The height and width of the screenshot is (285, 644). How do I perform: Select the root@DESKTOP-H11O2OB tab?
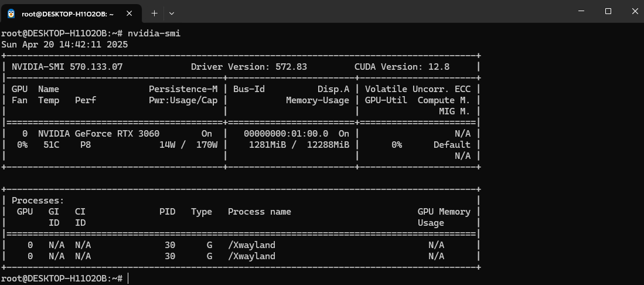point(71,13)
